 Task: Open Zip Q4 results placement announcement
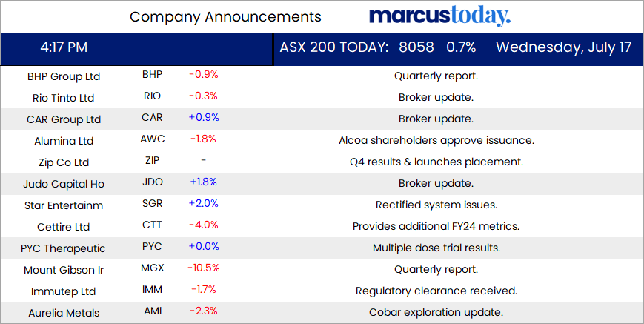436,162
